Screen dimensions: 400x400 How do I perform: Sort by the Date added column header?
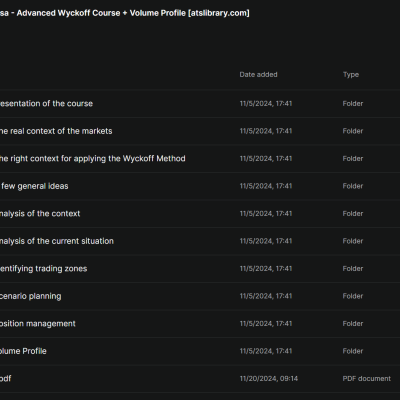pyautogui.click(x=258, y=75)
